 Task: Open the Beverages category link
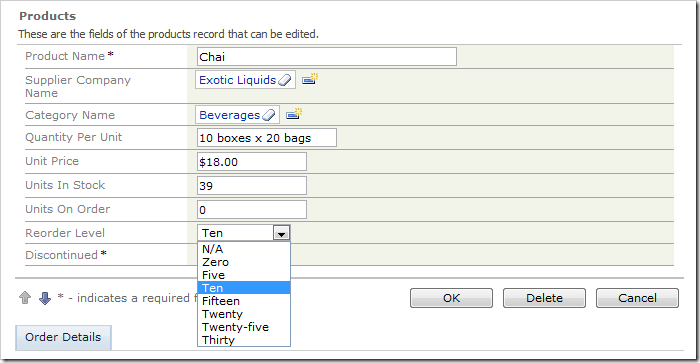pyautogui.click(x=229, y=115)
